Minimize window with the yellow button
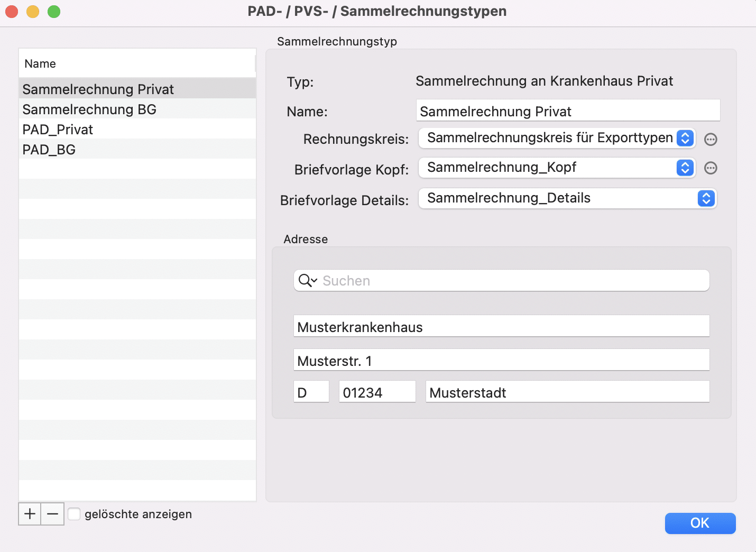This screenshot has height=552, width=756. point(33,11)
